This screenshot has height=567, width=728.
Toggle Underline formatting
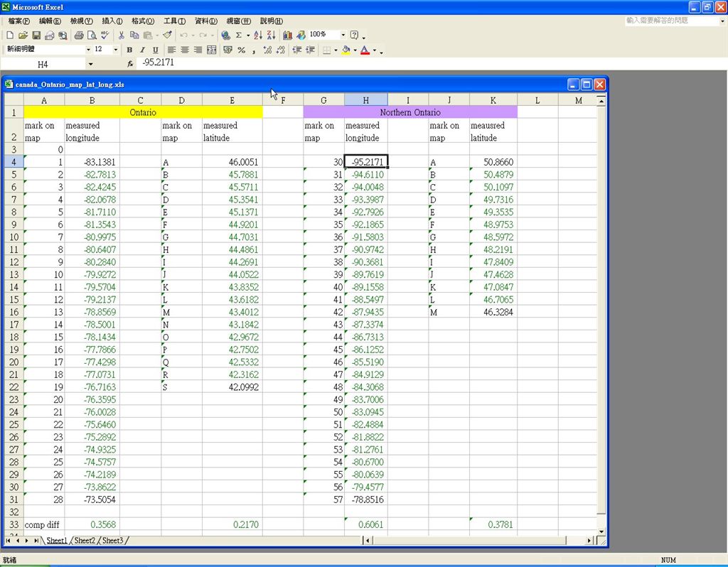pyautogui.click(x=156, y=50)
